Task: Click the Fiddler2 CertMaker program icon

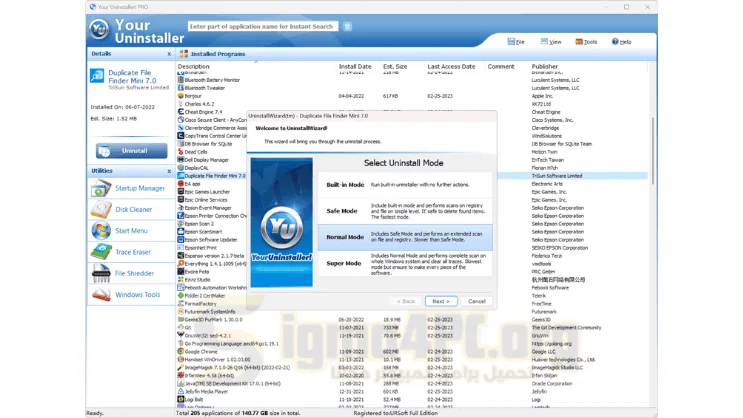Action: [181, 296]
